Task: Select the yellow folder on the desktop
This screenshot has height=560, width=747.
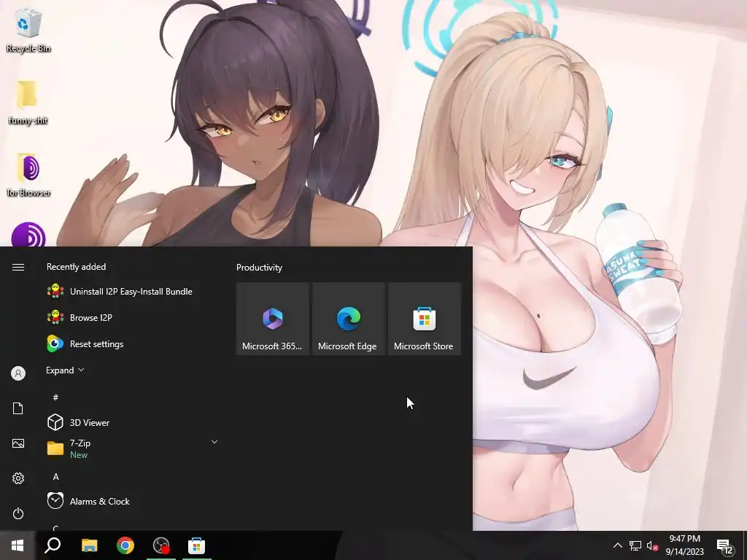Action: click(27, 102)
